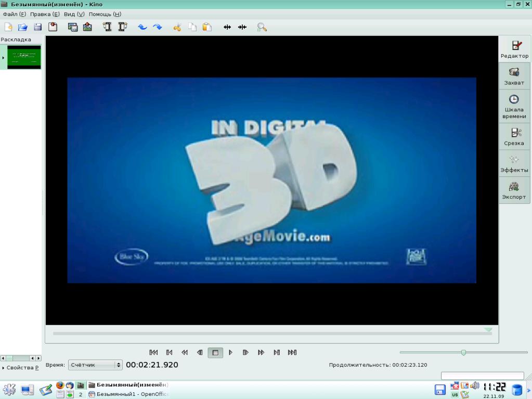Viewport: 532px width, 399px height.
Task: Jump to the start of the movie
Action: click(x=154, y=353)
